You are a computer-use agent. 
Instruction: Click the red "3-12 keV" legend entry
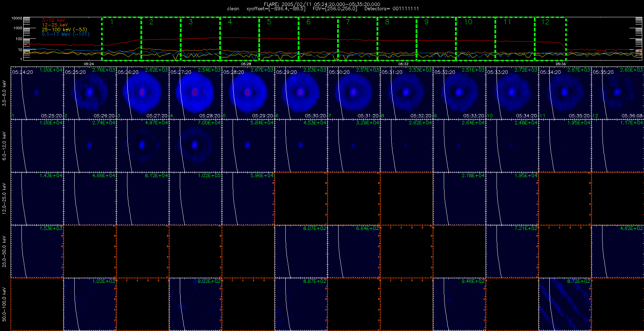point(53,20)
